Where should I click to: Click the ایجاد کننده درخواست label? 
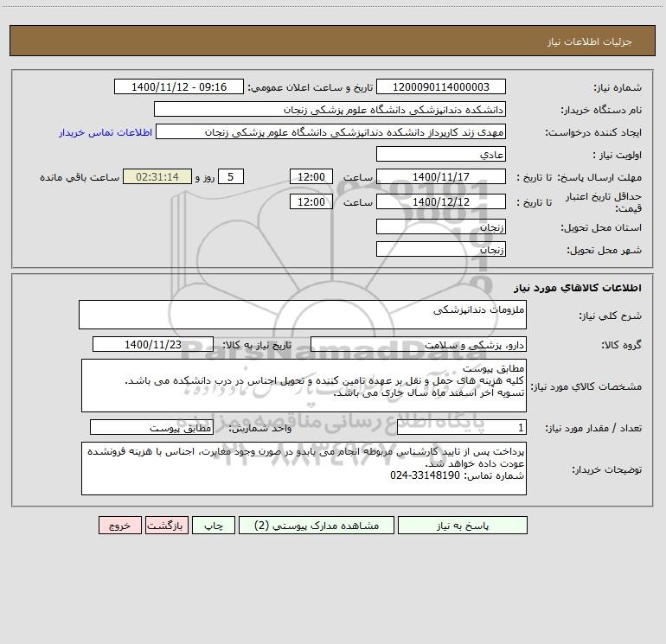593,133
